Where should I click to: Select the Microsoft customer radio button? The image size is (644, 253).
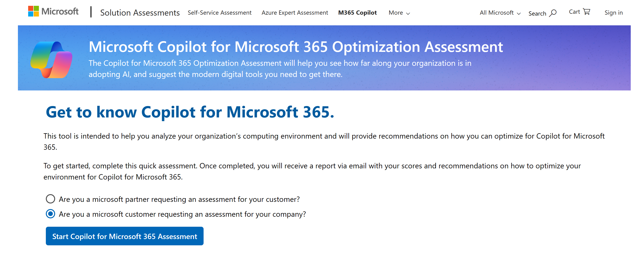click(51, 214)
